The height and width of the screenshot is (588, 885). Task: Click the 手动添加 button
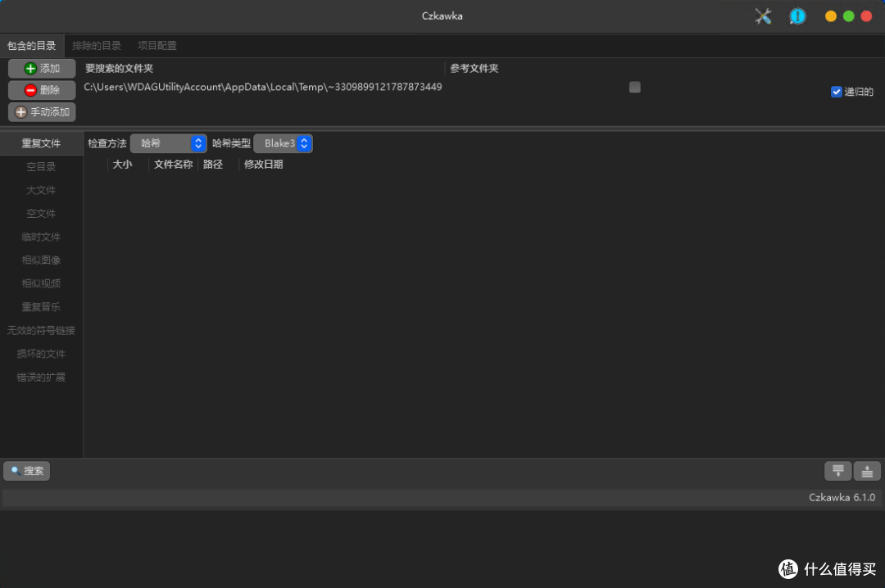[42, 111]
